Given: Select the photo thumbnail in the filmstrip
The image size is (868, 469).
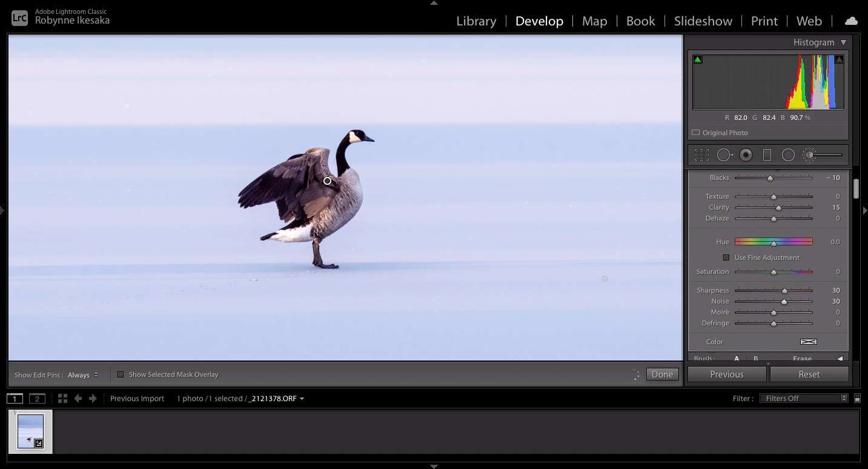Looking at the screenshot, I should [30, 431].
